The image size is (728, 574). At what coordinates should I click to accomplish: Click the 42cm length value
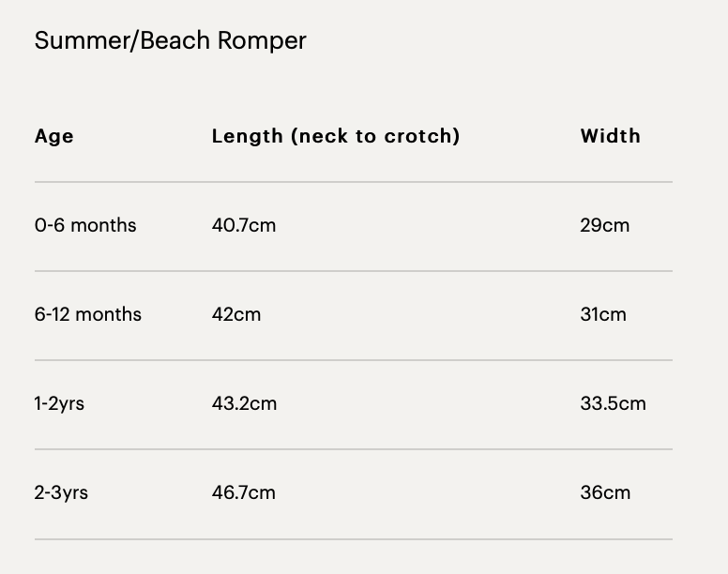236,314
